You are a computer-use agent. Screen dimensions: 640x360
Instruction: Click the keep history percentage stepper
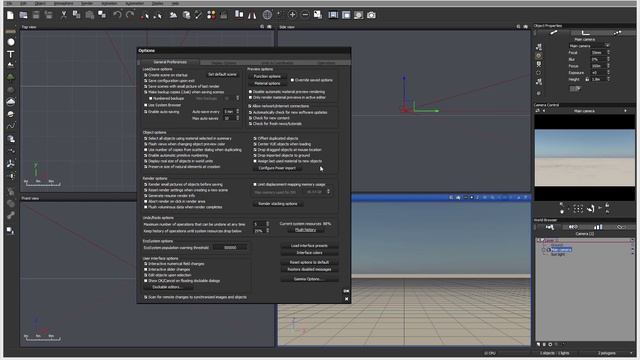pyautogui.click(x=268, y=231)
